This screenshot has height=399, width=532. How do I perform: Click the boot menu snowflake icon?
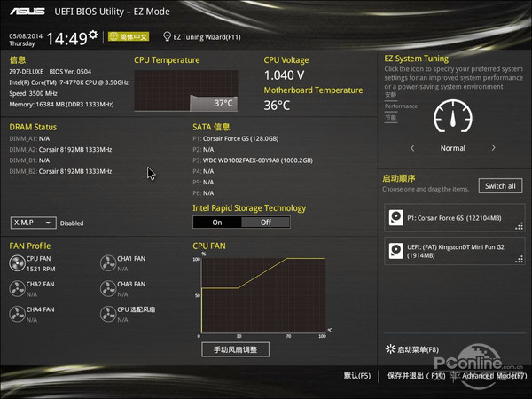[x=390, y=348]
